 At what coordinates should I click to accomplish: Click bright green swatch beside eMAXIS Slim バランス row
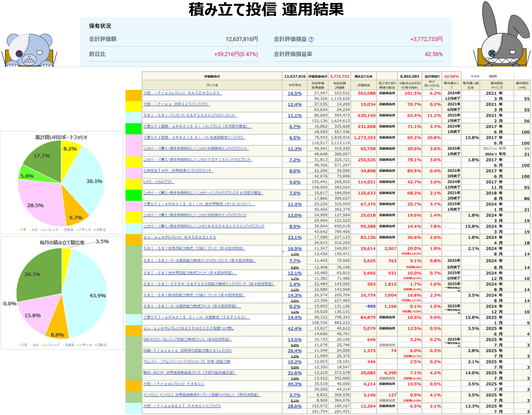click(x=133, y=129)
